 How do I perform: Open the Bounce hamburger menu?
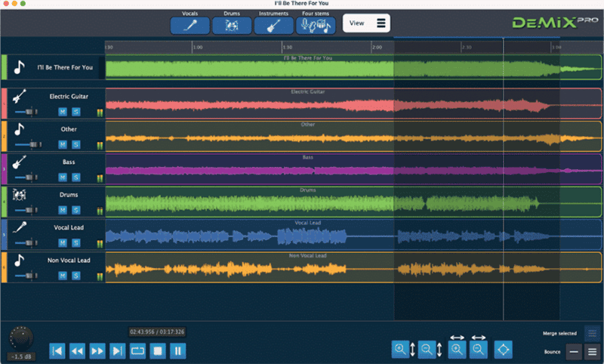tap(592, 352)
